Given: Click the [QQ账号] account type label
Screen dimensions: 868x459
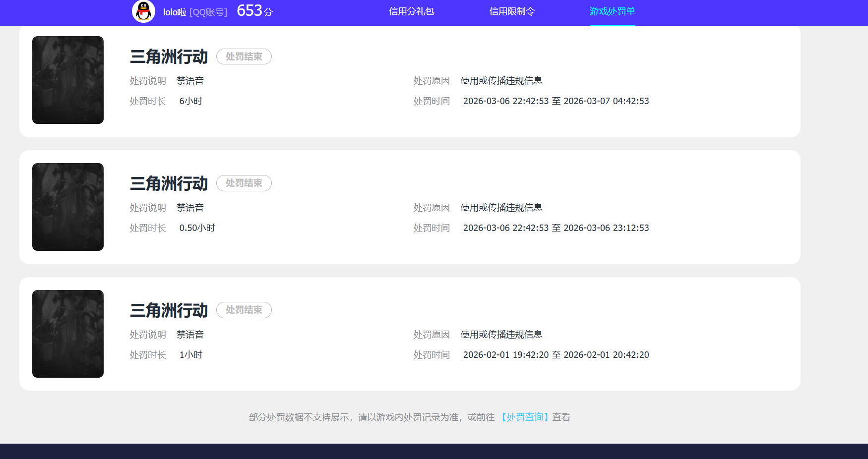Looking at the screenshot, I should click(x=208, y=12).
